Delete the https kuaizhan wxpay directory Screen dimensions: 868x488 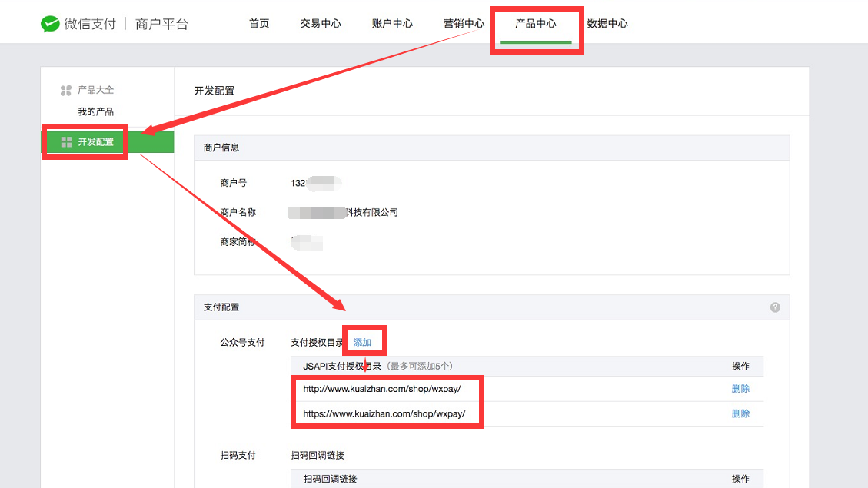click(740, 413)
